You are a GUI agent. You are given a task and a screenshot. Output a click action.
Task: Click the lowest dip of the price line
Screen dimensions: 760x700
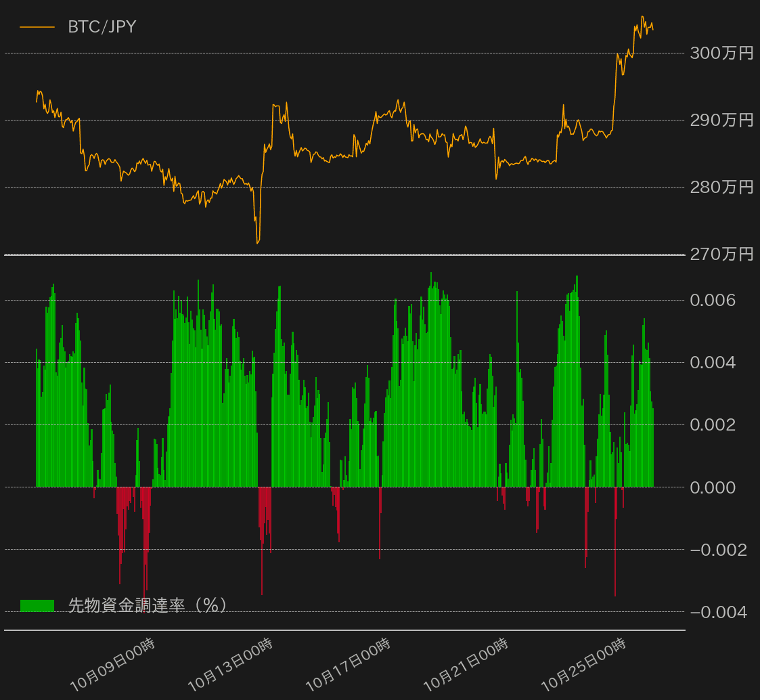(258, 243)
